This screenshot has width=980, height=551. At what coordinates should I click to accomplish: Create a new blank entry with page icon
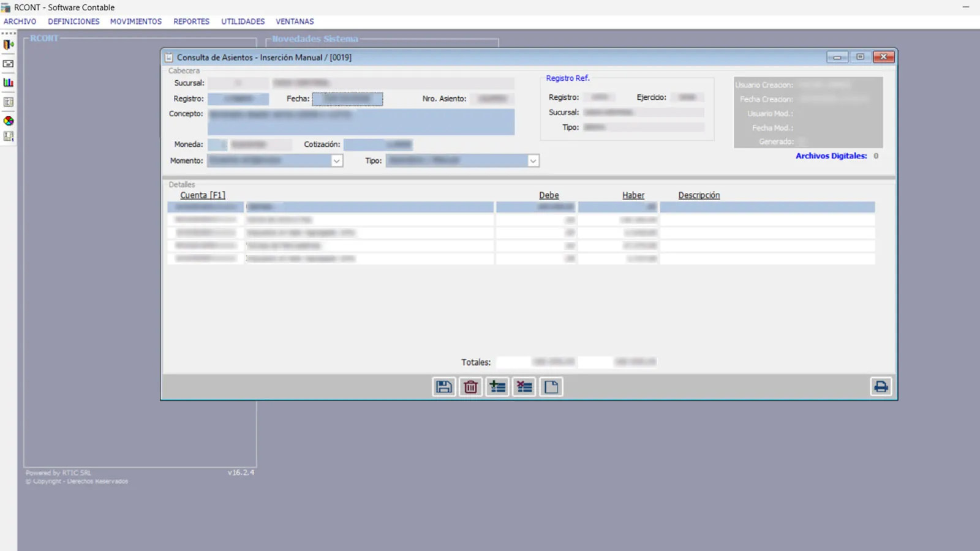tap(551, 387)
